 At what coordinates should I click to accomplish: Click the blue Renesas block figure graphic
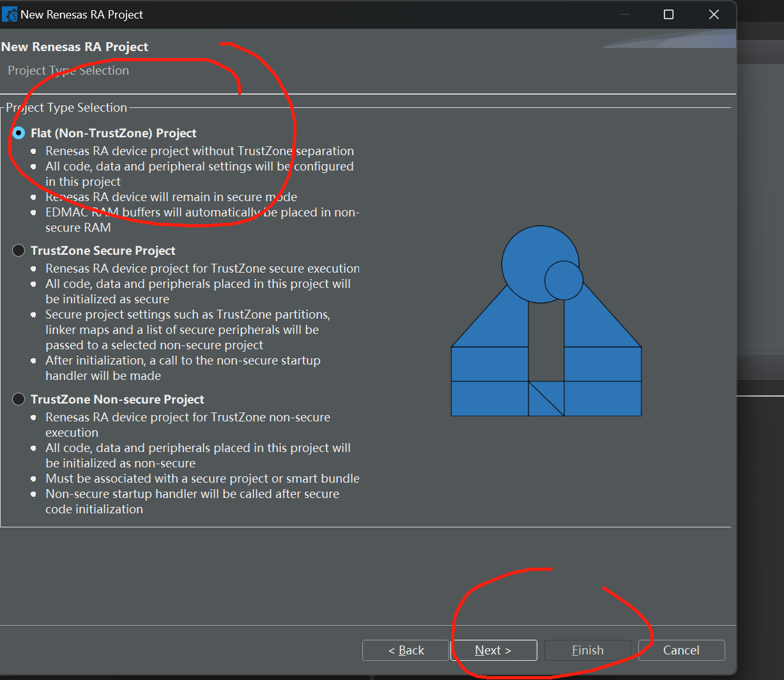(x=546, y=321)
